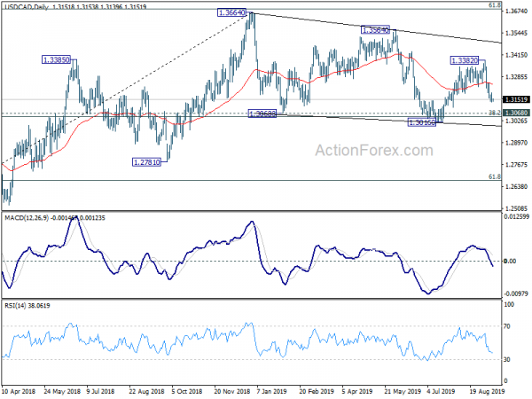Click the current price tag 1.31519
The image size is (532, 399).
(x=515, y=100)
